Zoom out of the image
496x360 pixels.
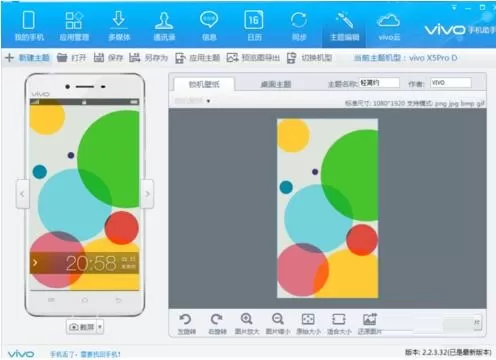click(278, 323)
